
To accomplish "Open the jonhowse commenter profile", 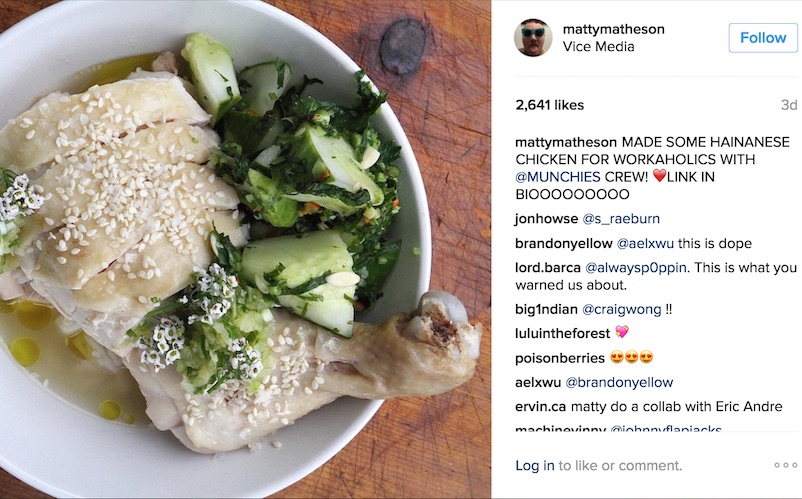I will click(546, 219).
